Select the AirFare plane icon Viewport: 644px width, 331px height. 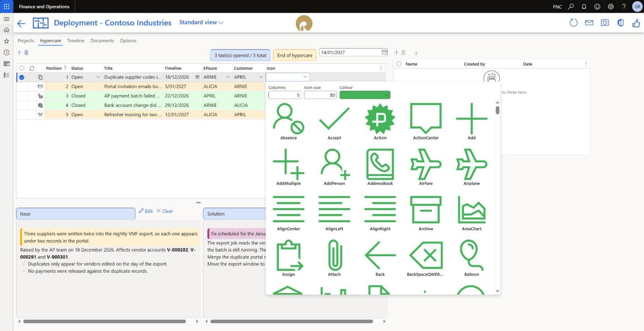pyautogui.click(x=426, y=167)
